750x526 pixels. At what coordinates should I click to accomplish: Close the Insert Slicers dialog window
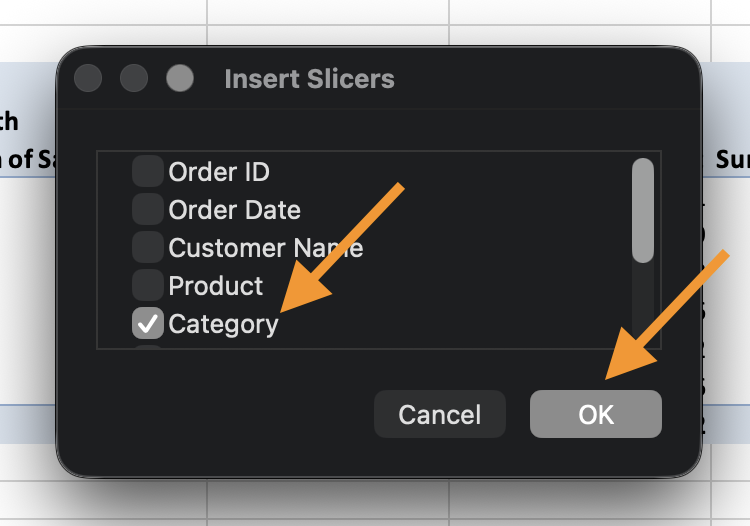(88, 79)
